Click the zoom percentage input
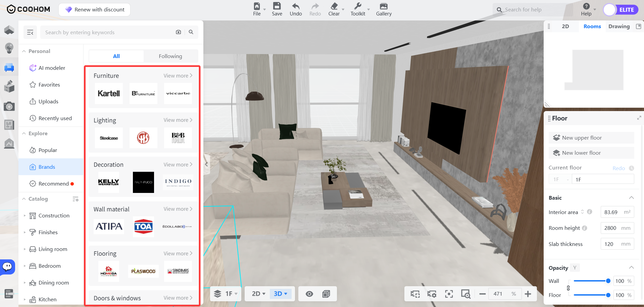The image size is (644, 307). [505, 294]
